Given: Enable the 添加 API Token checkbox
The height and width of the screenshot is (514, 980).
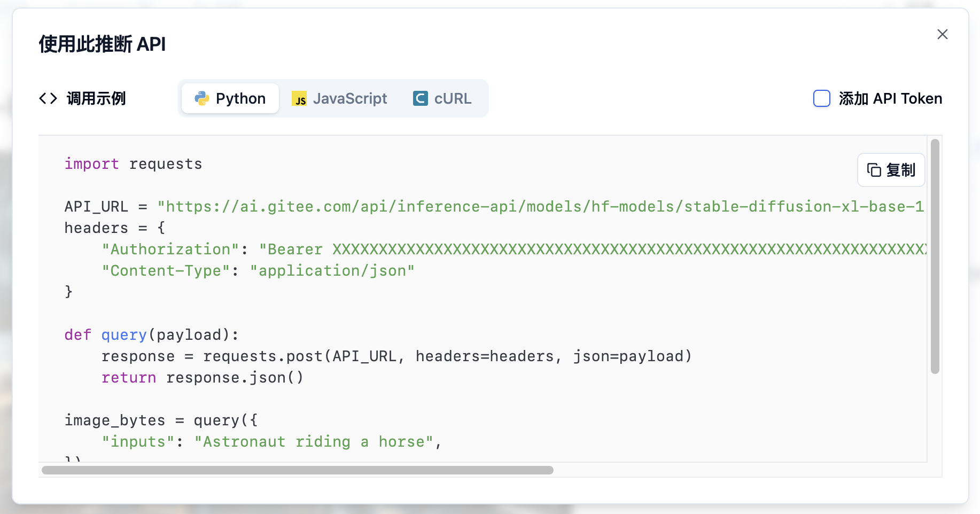Looking at the screenshot, I should tap(821, 98).
